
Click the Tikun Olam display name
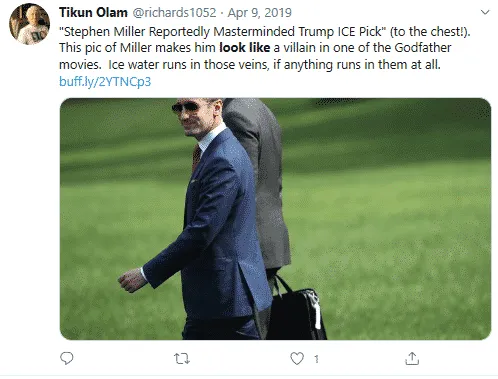coord(93,13)
